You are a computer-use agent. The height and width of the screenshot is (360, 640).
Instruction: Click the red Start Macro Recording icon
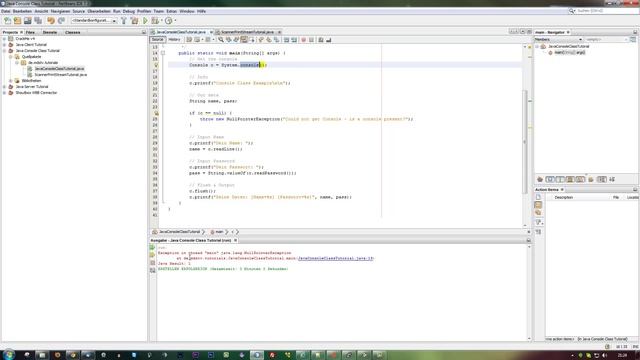coord(303,40)
